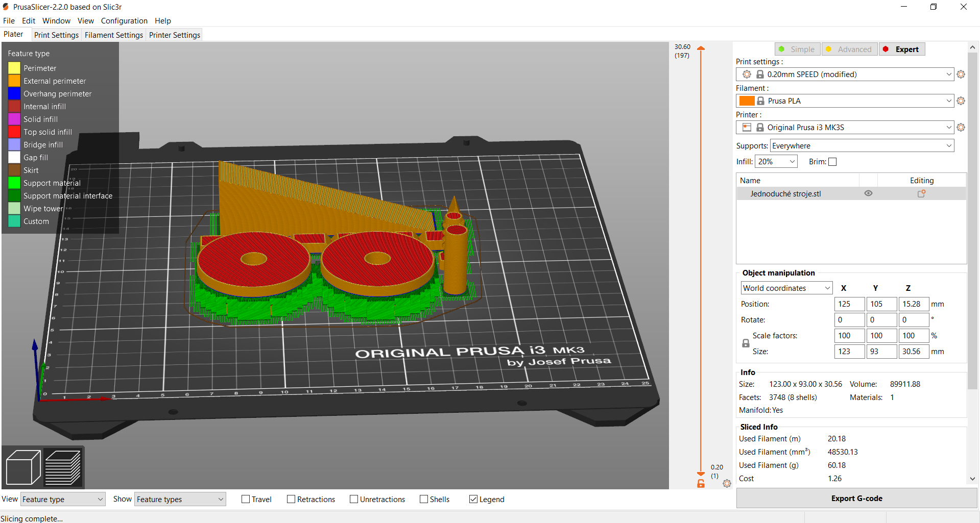Enable the Brim checkbox

click(832, 162)
